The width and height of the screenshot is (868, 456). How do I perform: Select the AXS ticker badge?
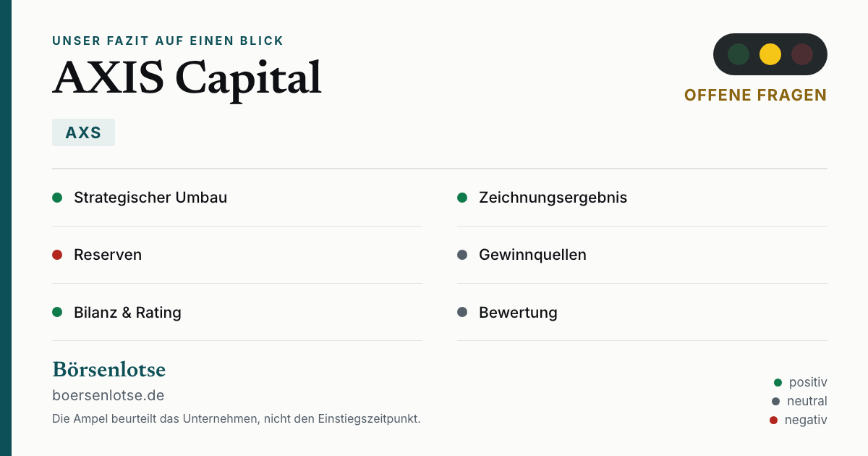point(83,132)
